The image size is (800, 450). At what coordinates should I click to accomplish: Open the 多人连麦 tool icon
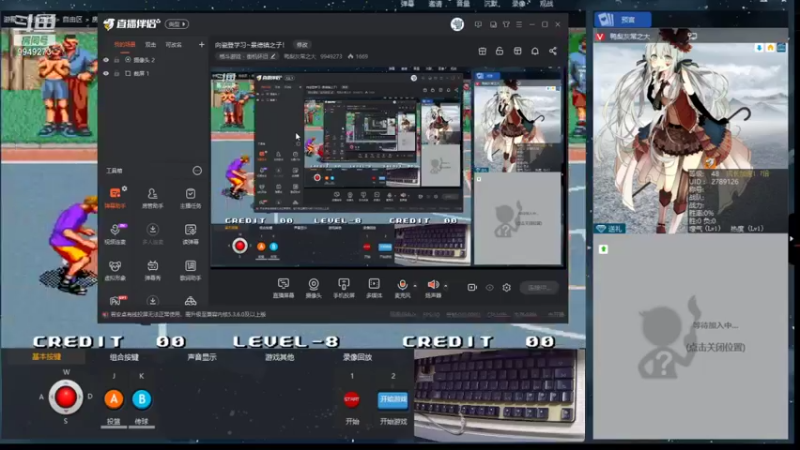152,233
